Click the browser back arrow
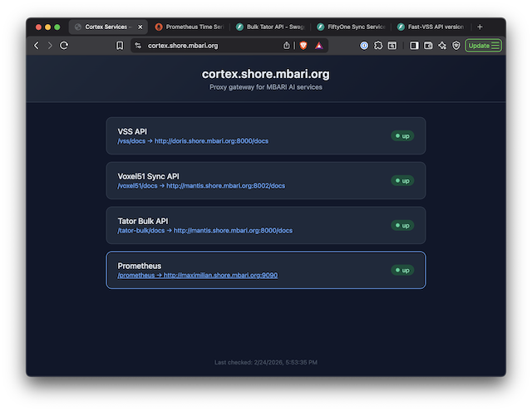This screenshot has width=532, height=411. tap(37, 46)
